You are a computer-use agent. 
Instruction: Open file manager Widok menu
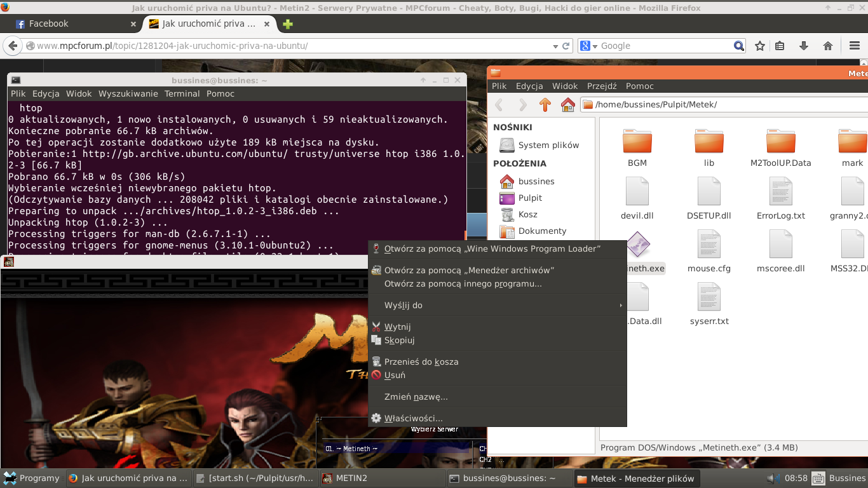click(x=565, y=86)
